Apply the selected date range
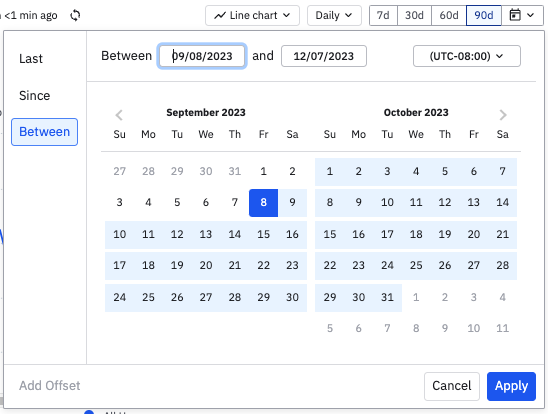 click(511, 386)
